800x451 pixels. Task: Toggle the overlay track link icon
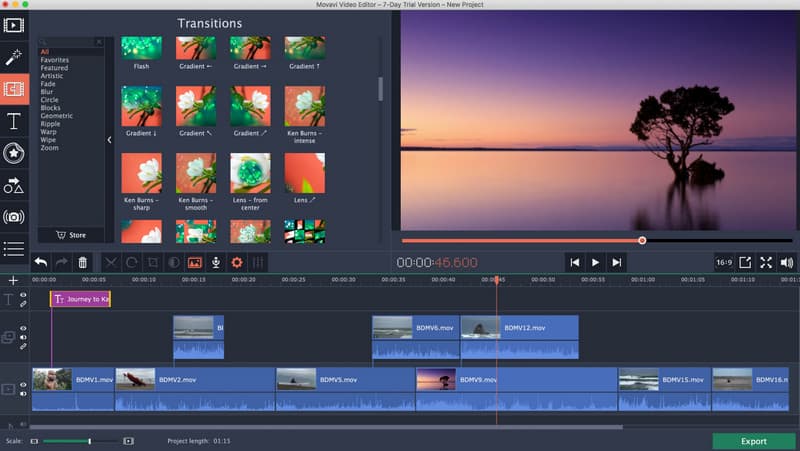click(23, 346)
